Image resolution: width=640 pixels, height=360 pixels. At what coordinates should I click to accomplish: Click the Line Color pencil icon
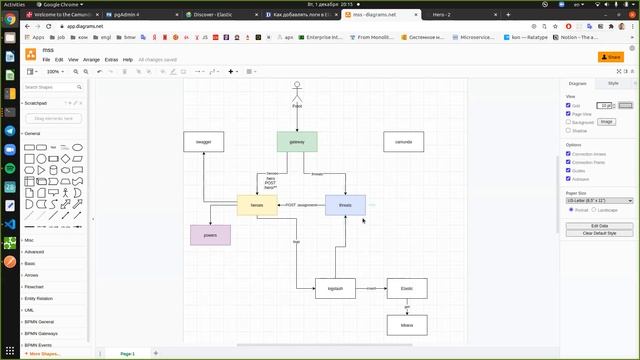point(173,71)
